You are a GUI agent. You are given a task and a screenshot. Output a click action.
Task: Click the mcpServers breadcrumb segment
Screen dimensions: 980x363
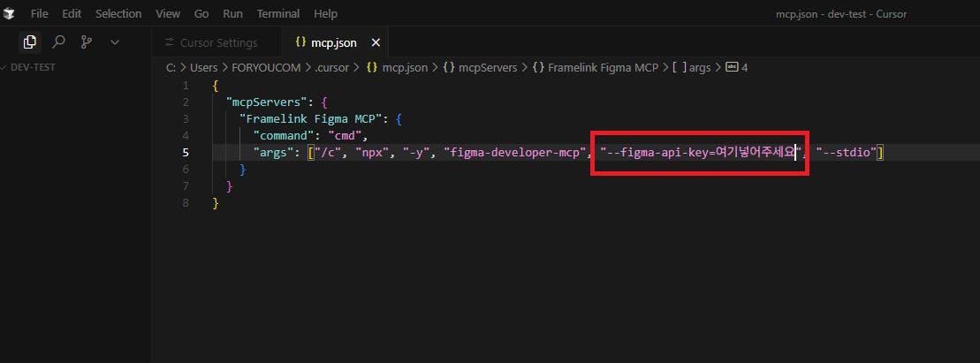point(488,67)
